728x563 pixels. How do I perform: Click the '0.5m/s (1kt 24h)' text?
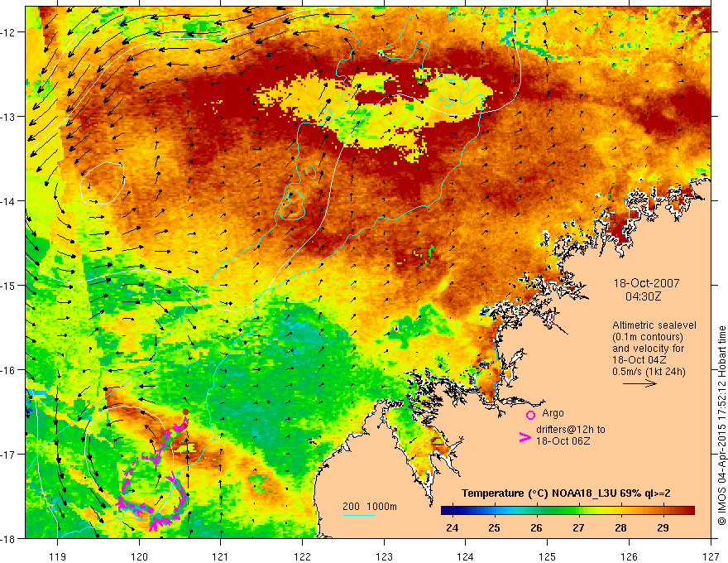(649, 372)
